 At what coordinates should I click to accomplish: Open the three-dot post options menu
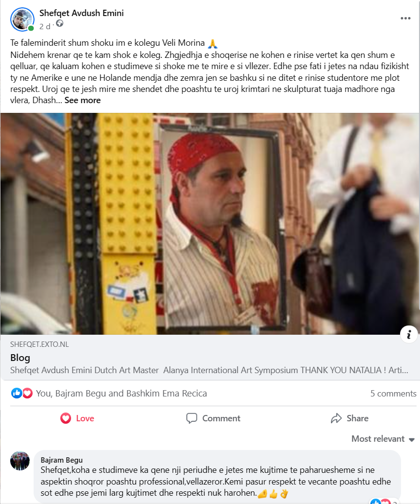point(405,18)
